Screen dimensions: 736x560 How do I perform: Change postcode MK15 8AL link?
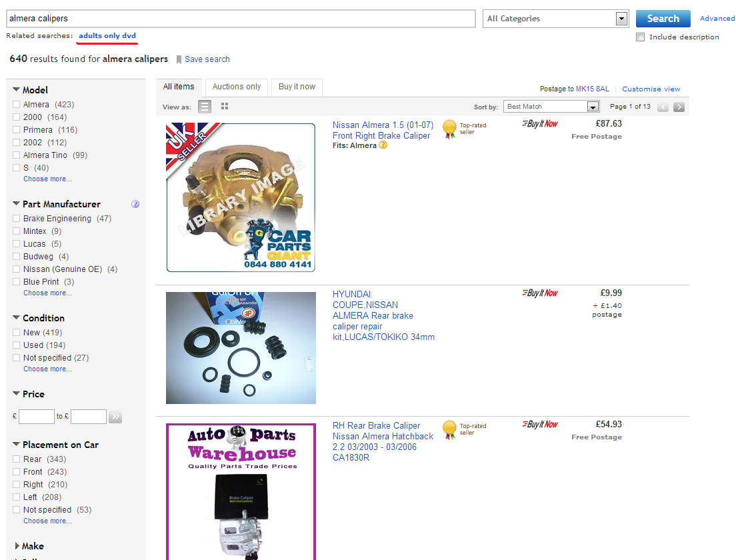click(x=593, y=89)
